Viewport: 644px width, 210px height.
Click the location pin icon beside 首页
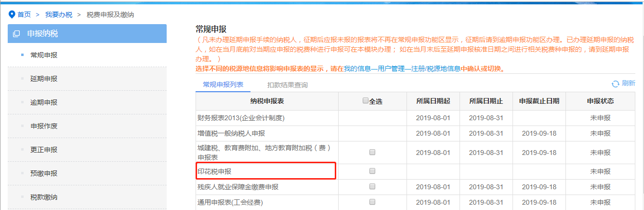(12, 14)
